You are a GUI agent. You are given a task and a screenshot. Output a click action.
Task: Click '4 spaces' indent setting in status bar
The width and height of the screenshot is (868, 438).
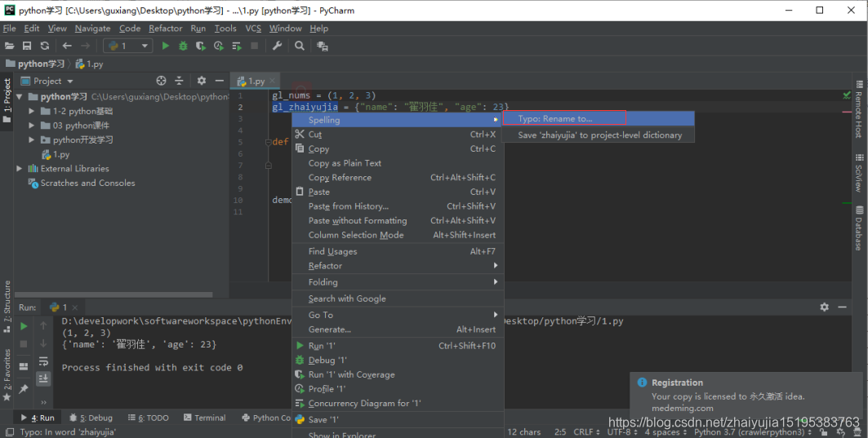tap(665, 432)
